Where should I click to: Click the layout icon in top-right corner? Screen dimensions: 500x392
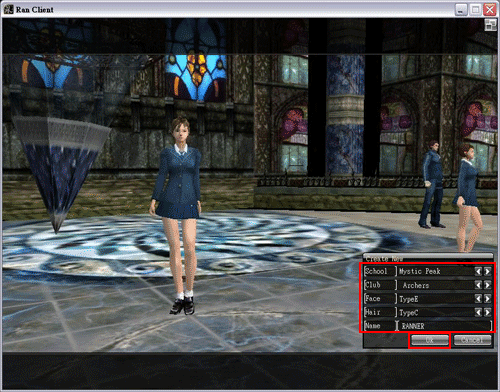coord(490,25)
